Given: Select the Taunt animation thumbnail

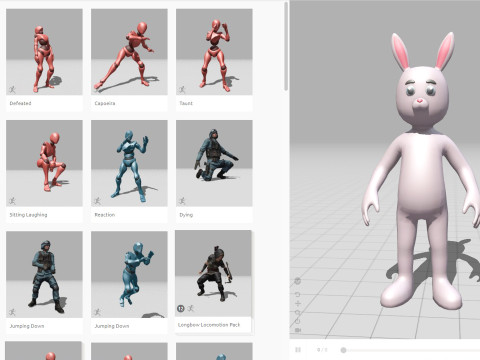Looking at the screenshot, I should click(214, 52).
